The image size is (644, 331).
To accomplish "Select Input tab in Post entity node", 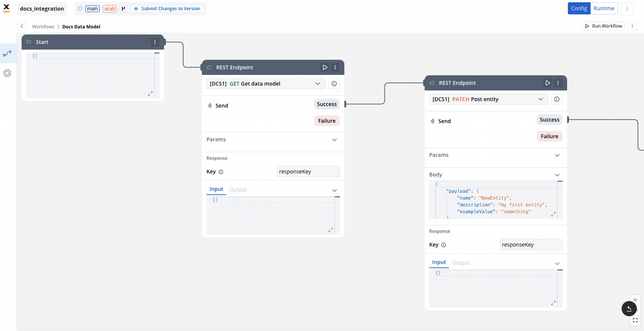I will (439, 262).
